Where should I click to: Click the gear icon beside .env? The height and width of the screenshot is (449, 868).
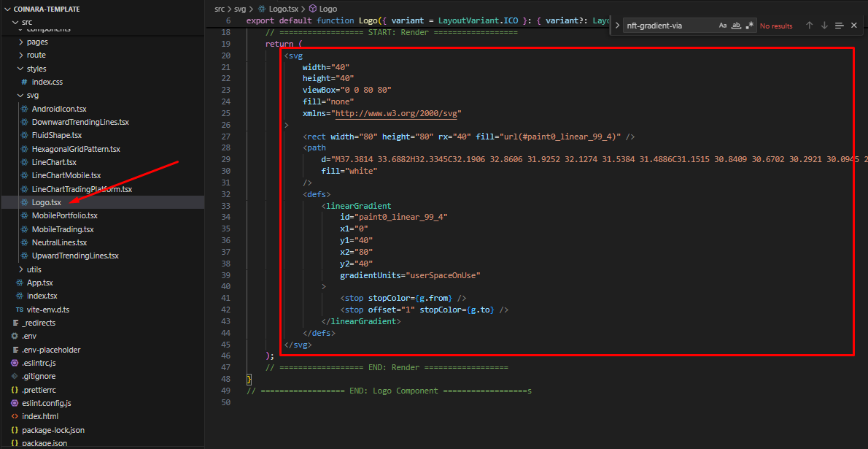click(15, 337)
